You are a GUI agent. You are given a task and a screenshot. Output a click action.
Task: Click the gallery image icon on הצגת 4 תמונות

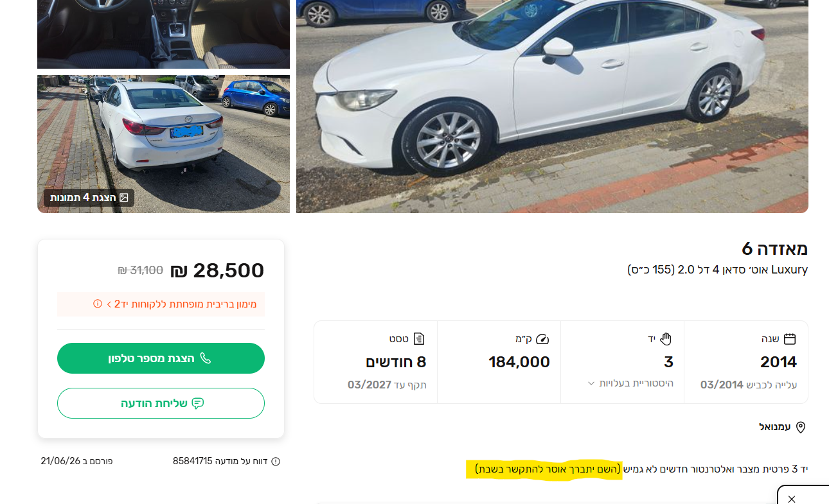(x=124, y=198)
